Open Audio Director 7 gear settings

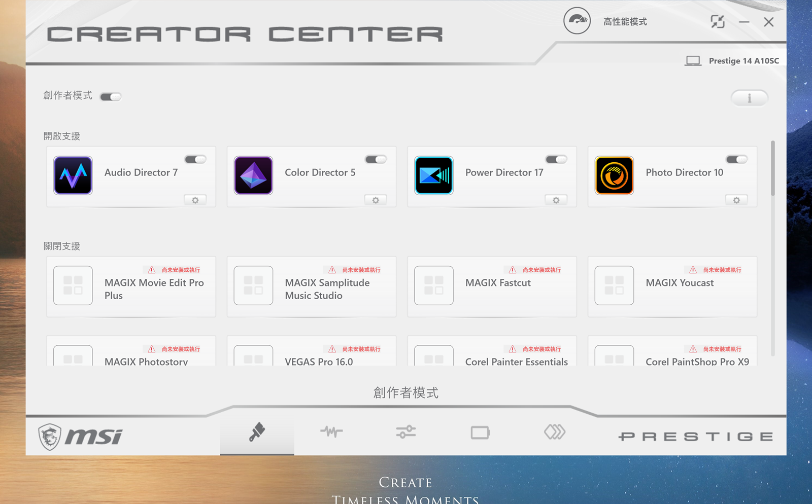click(195, 200)
